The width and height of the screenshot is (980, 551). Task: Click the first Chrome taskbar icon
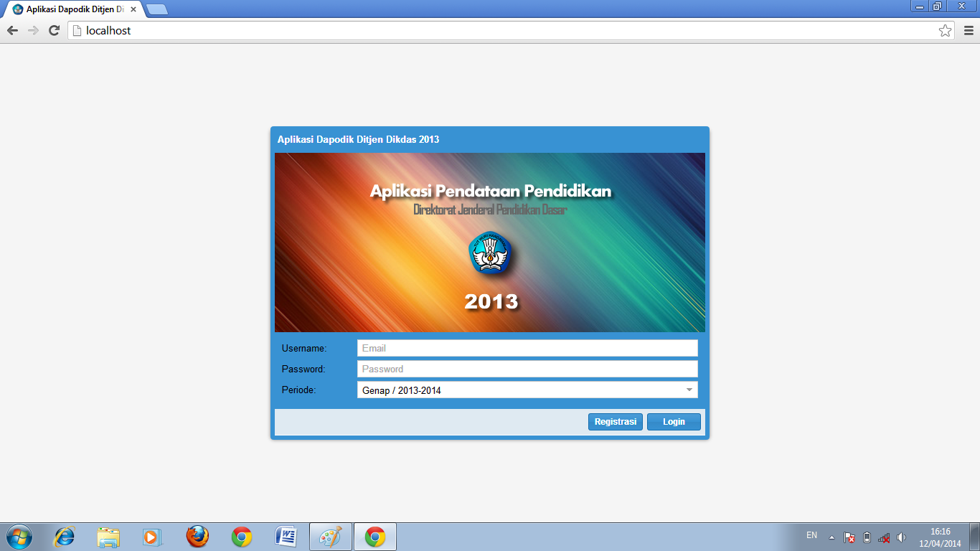tap(242, 537)
